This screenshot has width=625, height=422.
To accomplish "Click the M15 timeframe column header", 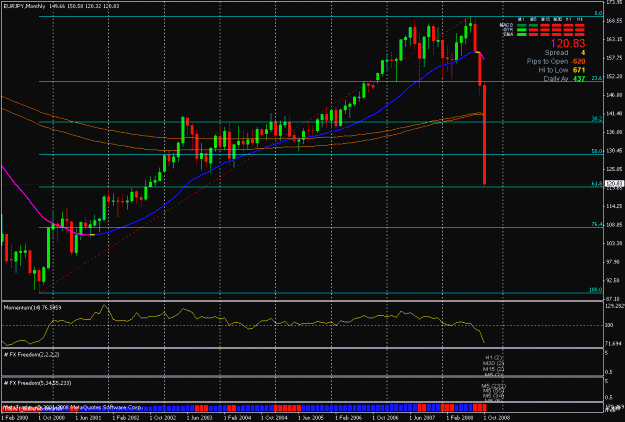I will (x=545, y=19).
